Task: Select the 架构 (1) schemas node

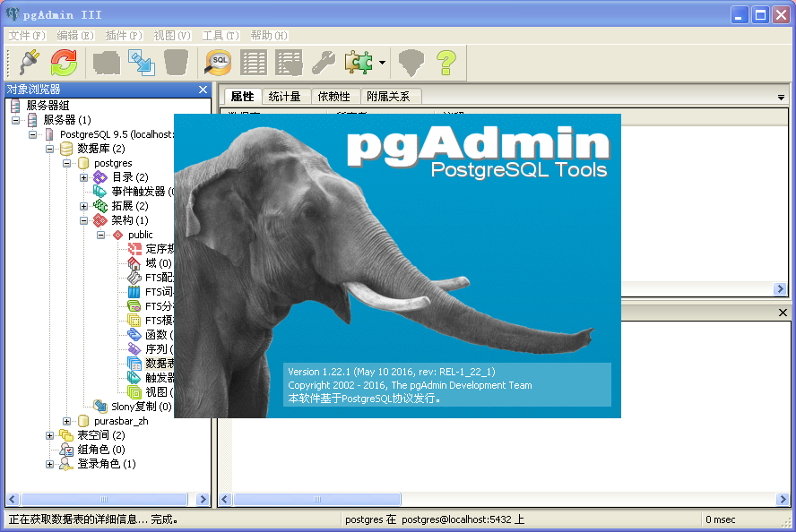Action: 130,220
